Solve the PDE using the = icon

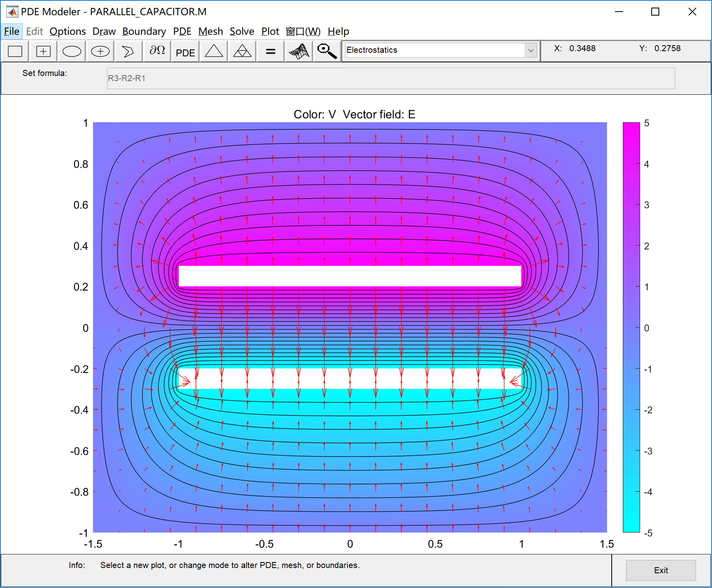pos(270,51)
